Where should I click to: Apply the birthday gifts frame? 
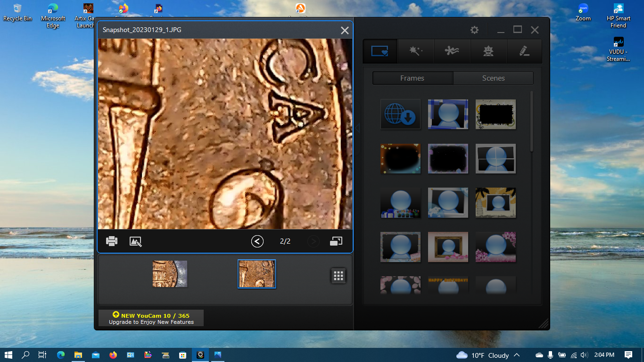pos(400,203)
